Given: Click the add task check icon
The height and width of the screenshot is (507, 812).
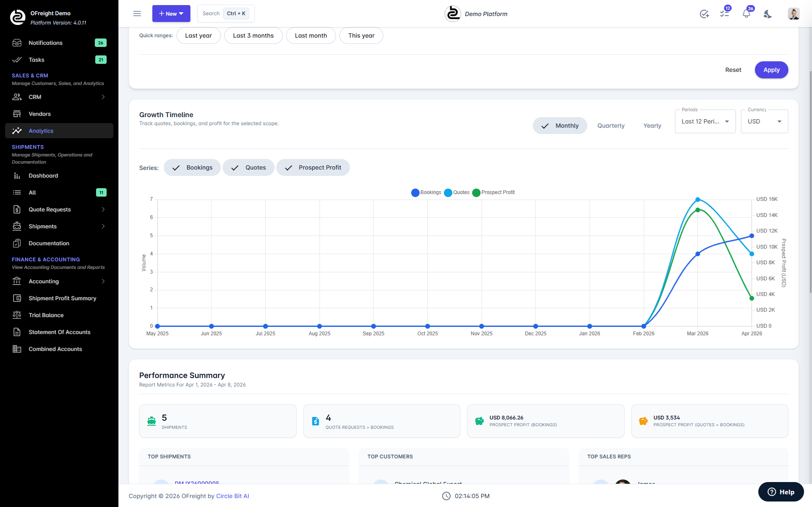Looking at the screenshot, I should [x=704, y=14].
